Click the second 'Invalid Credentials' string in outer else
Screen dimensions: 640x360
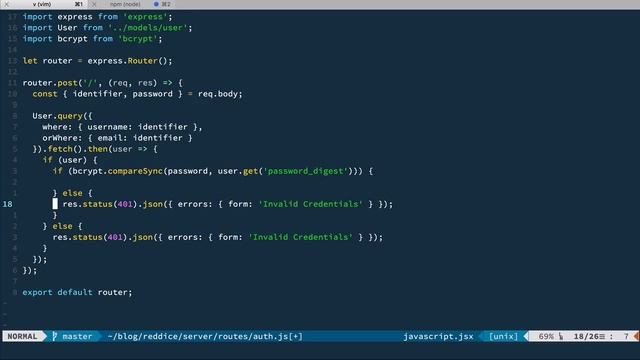pyautogui.click(x=300, y=237)
